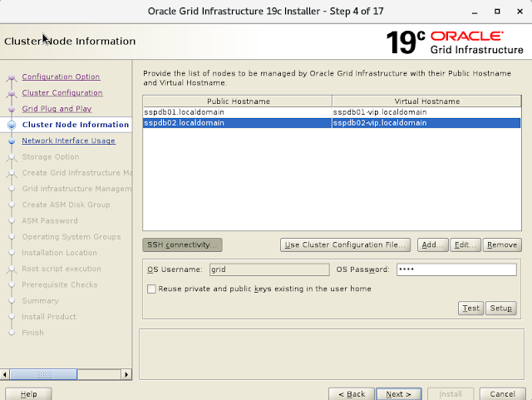This screenshot has width=532, height=400.
Task: Click the sspdb02-vip.localdomain cell
Action: point(426,123)
